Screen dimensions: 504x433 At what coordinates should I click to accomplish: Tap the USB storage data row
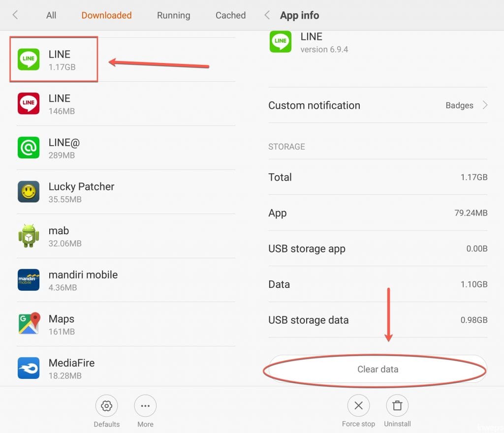coord(378,320)
